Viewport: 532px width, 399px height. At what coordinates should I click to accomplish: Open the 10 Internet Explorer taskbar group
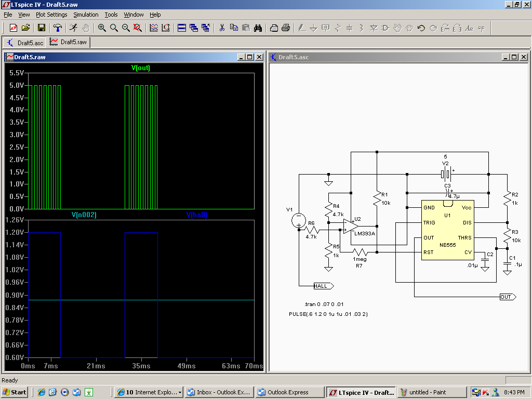click(149, 392)
